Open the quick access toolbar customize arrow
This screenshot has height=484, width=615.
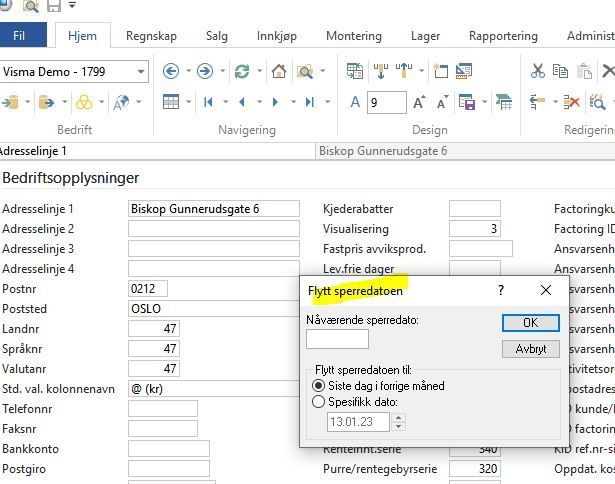coord(72,5)
